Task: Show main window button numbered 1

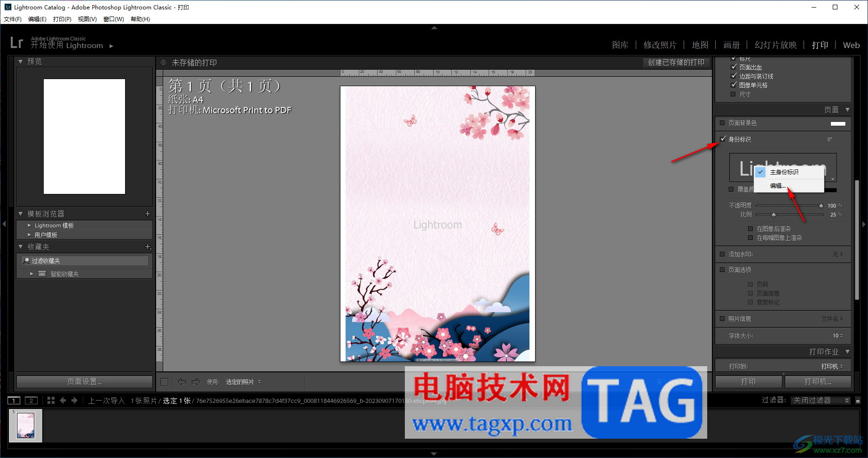Action: (14, 401)
